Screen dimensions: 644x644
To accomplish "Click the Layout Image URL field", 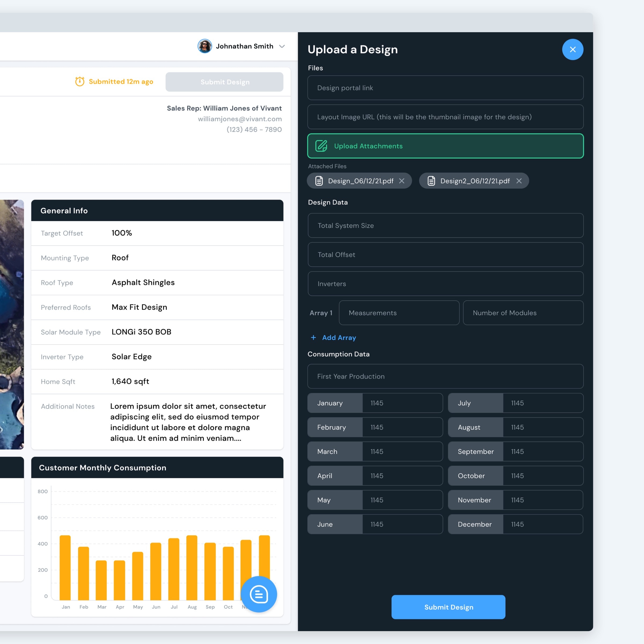I will 445,117.
